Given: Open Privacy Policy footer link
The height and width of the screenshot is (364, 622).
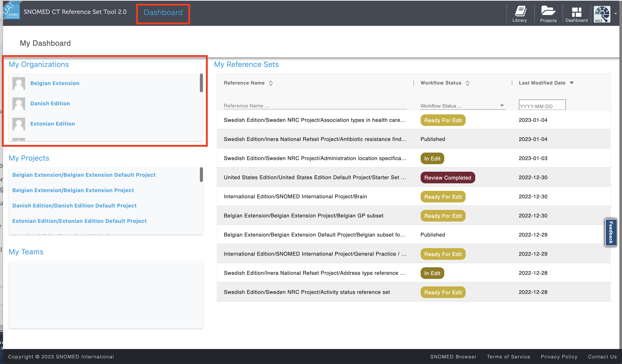Looking at the screenshot, I should (x=559, y=357).
